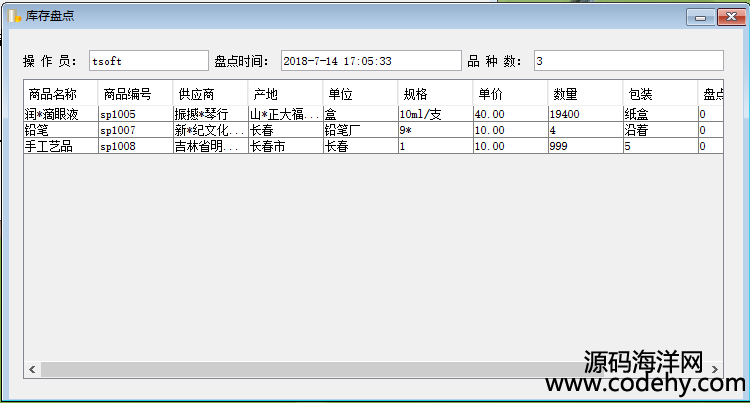This screenshot has width=750, height=403.
Task: Click origin cell 山*正大福...
Action: click(x=286, y=114)
